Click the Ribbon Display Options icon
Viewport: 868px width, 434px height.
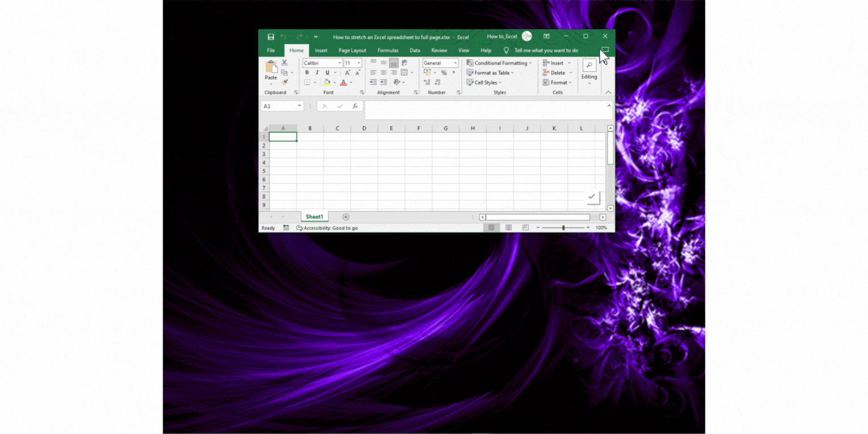tap(546, 36)
